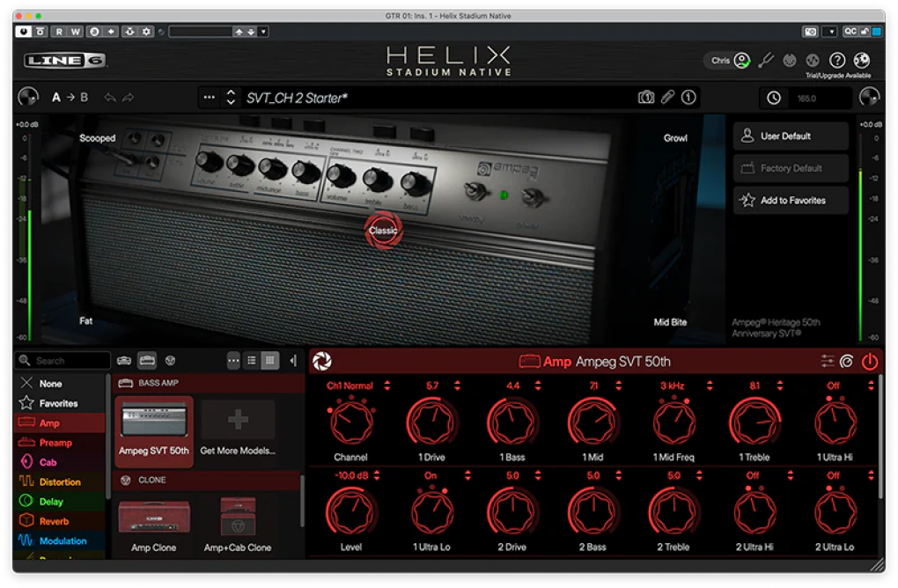Restore Factory Default settings

(791, 168)
